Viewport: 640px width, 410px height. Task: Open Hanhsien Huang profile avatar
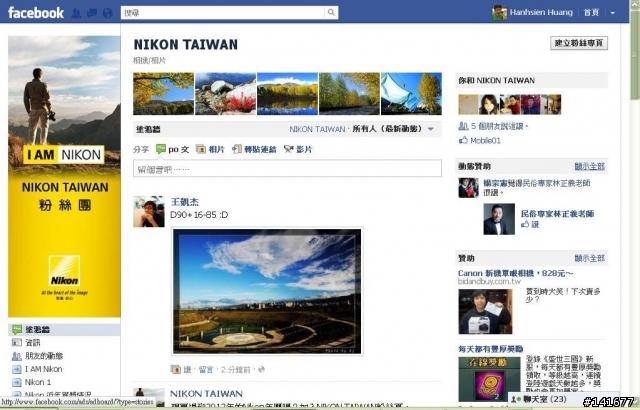(499, 13)
